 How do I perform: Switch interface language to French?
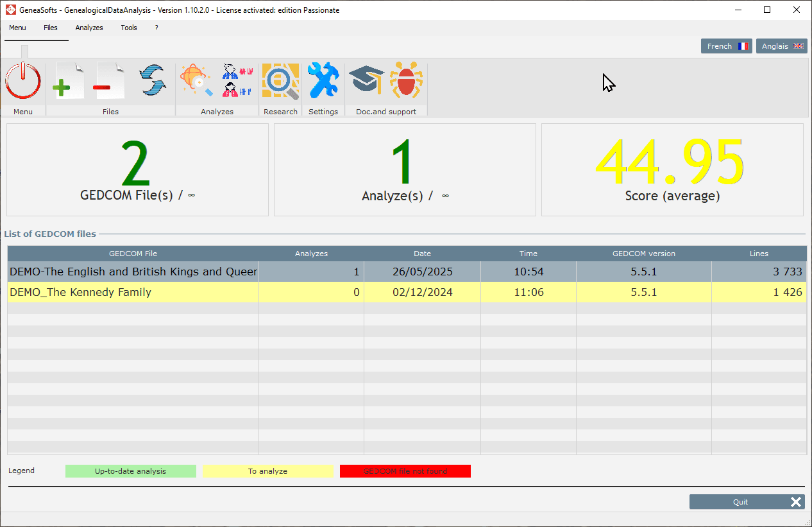[x=726, y=46]
